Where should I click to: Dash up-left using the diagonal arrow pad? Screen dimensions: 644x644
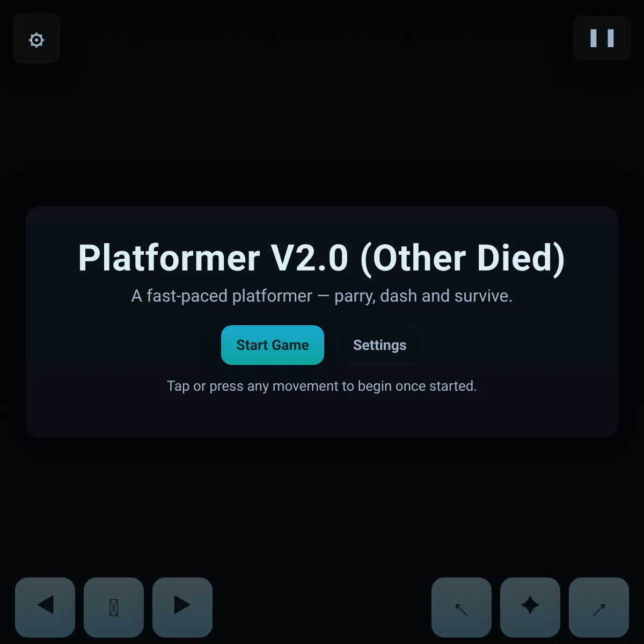(462, 608)
